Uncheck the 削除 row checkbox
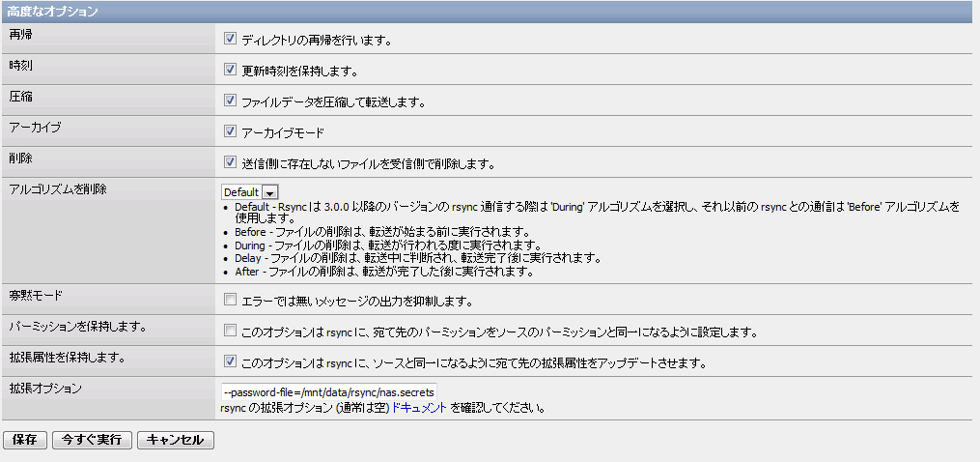 click(230, 162)
